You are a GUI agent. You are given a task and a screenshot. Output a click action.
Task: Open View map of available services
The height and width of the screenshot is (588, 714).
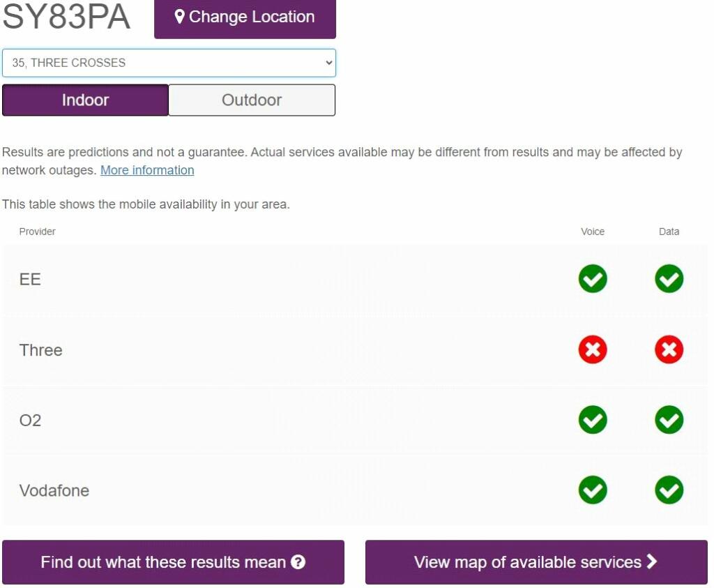click(536, 562)
